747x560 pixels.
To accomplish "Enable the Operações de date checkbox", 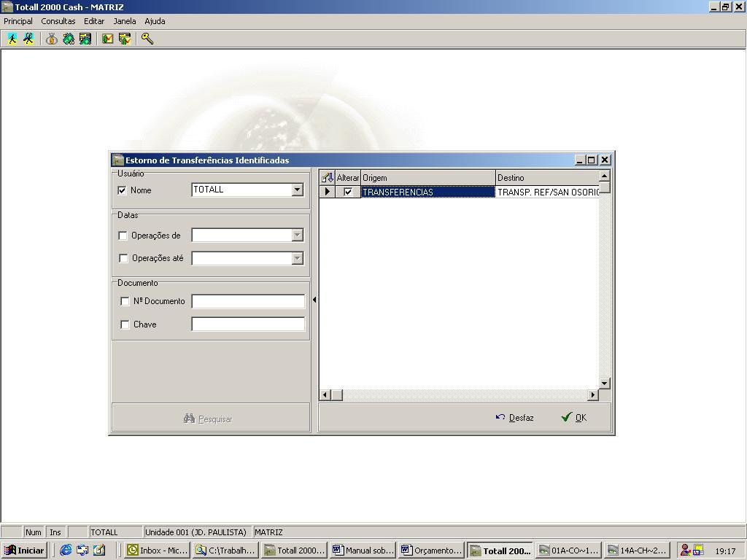I will click(123, 236).
